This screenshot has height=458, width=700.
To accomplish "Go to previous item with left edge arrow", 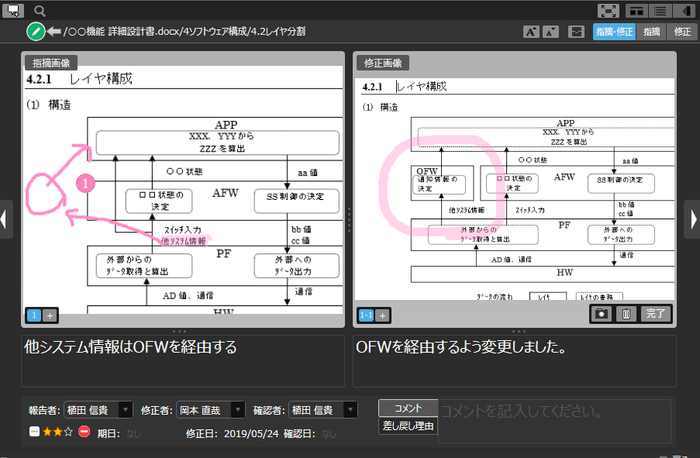I will coord(4,219).
